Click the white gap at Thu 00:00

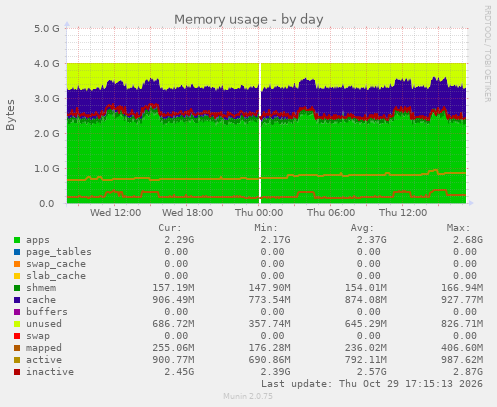coord(260,133)
